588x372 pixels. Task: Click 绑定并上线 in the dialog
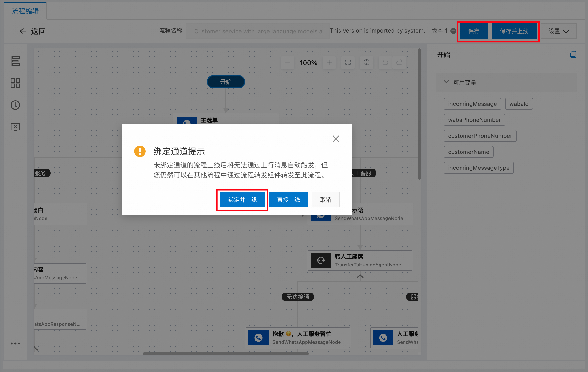click(x=242, y=200)
